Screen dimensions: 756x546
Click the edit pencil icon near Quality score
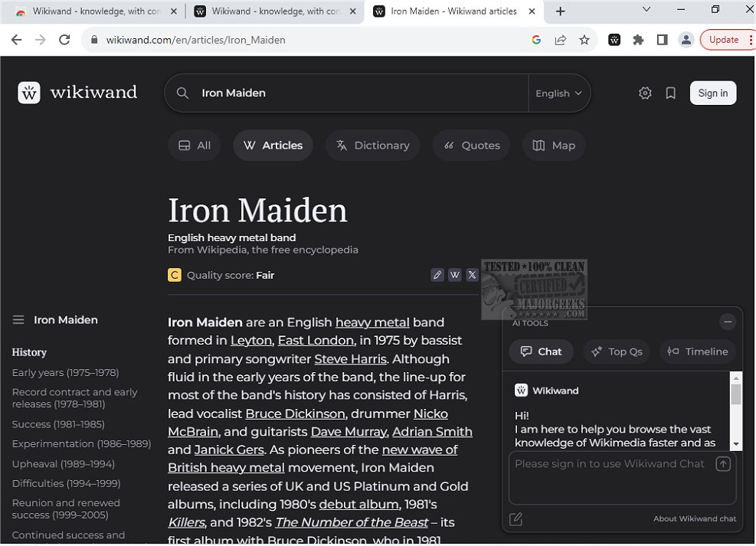437,275
